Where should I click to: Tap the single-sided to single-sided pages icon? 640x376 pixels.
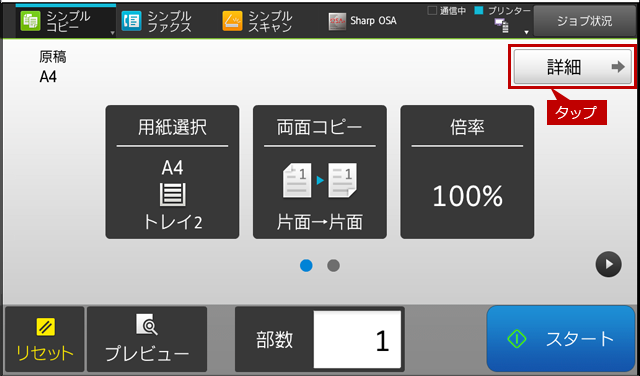pos(320,180)
